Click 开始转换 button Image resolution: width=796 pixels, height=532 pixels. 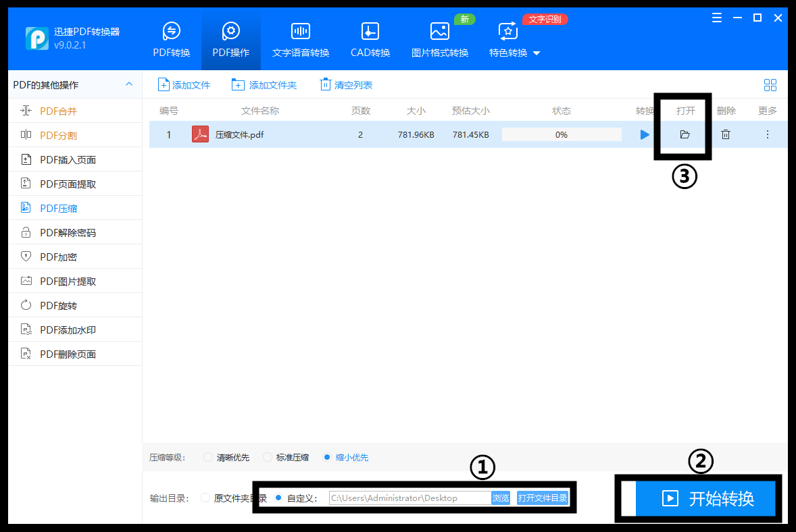click(705, 498)
